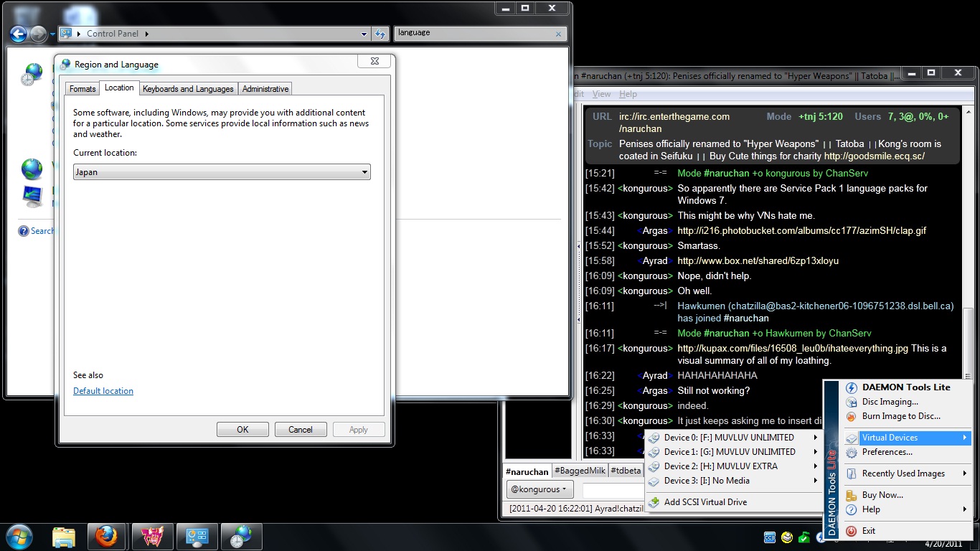Click the blue CCC icon in system tray
Viewport: 980px width, 551px height.
click(770, 537)
